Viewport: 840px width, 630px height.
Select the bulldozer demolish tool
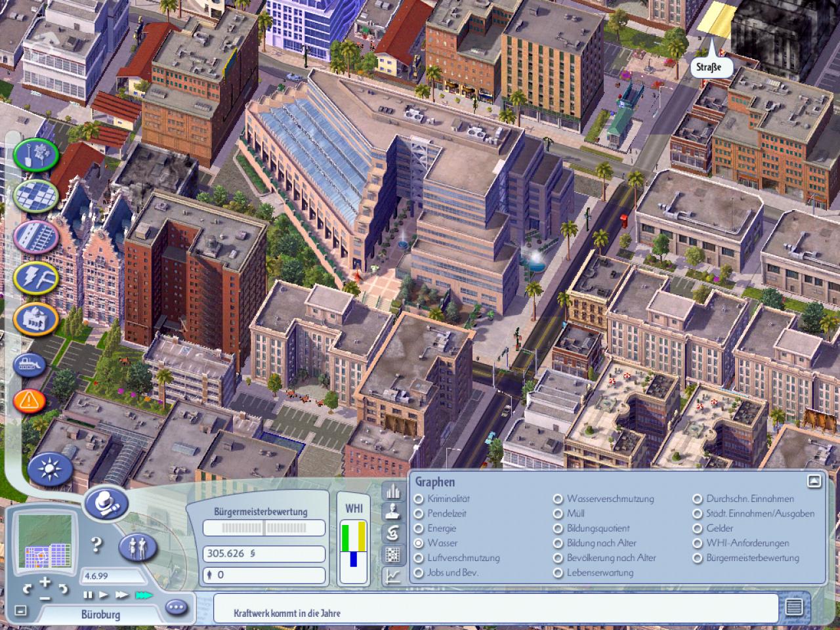(30, 365)
